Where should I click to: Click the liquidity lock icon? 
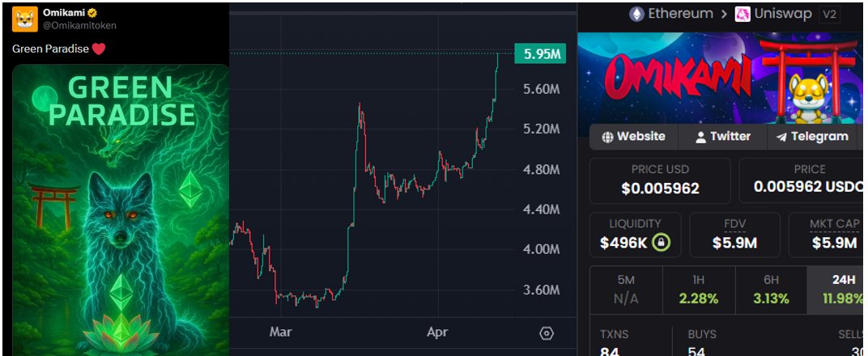pyautogui.click(x=662, y=243)
